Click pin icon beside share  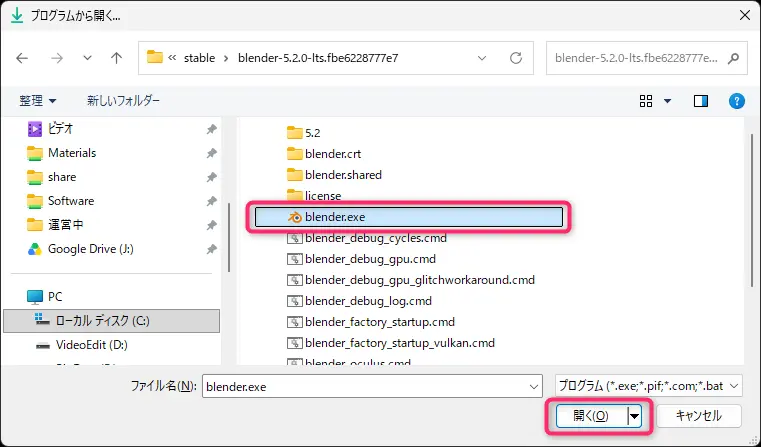point(212,177)
